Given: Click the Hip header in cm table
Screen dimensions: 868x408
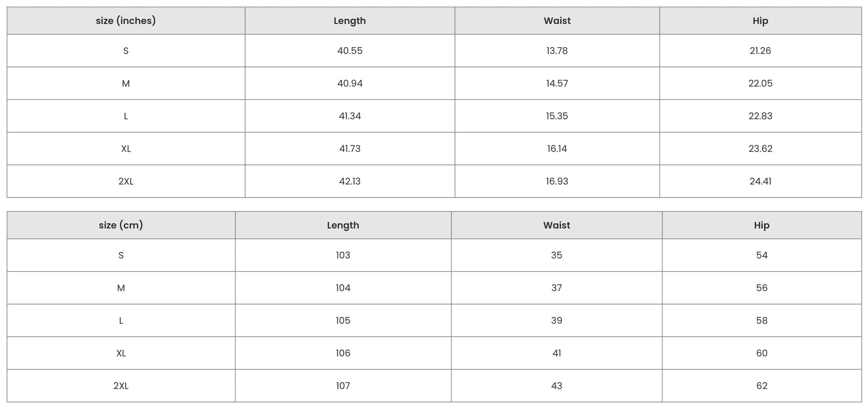Looking at the screenshot, I should [x=761, y=225].
